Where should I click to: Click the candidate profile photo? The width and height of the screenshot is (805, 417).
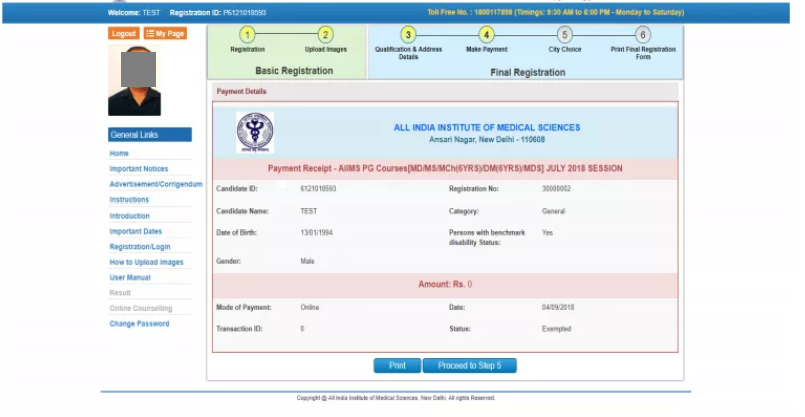[134, 81]
